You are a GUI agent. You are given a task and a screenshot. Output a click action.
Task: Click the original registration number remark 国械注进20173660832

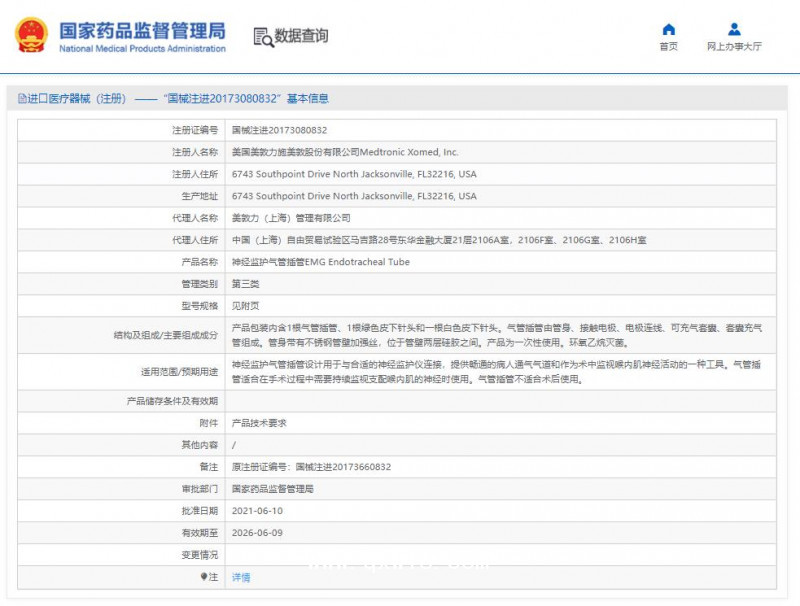pyautogui.click(x=311, y=467)
